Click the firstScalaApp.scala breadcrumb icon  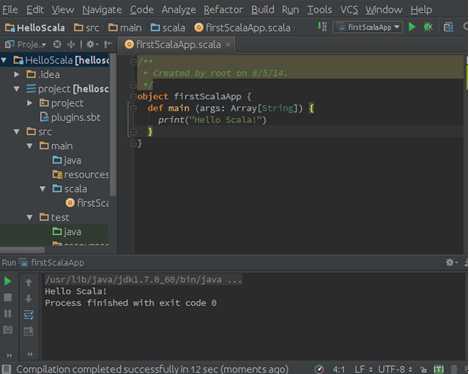(x=199, y=28)
